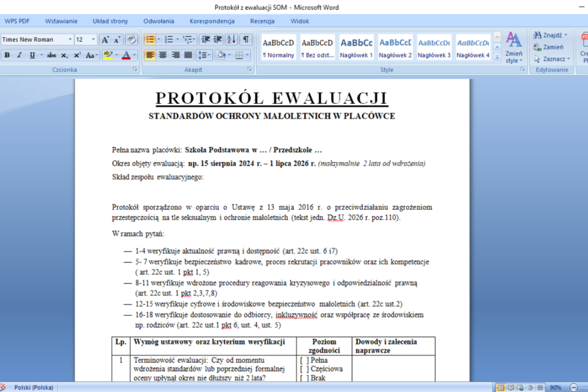
Task: Select Outline view icon in status bar
Action: pos(531,387)
